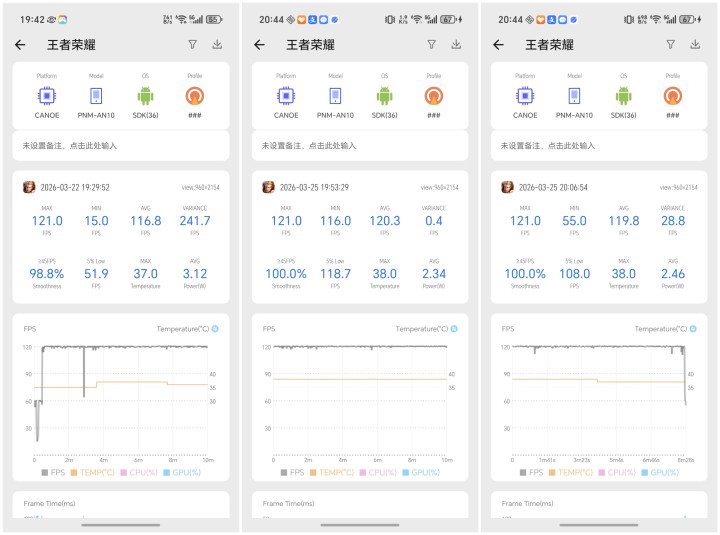720x535 pixels.
Task: Tap orange Profile icon, left screenshot
Action: pos(195,96)
